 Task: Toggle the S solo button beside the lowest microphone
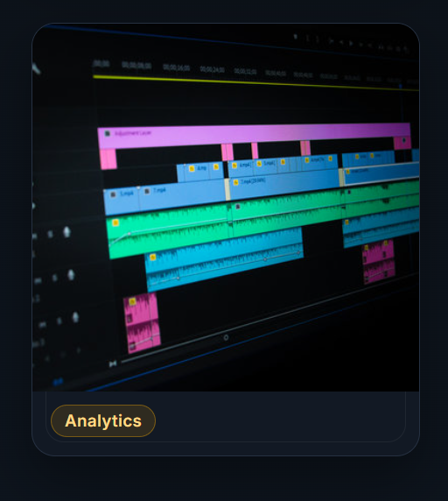click(59, 321)
